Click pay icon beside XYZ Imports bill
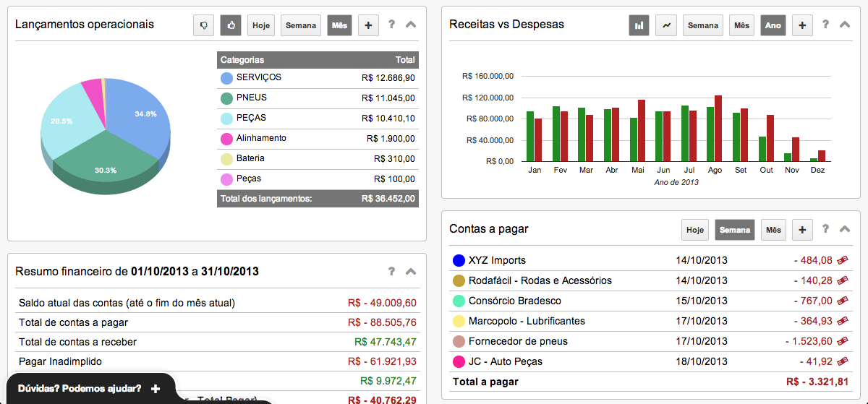This screenshot has width=868, height=404. 842,260
